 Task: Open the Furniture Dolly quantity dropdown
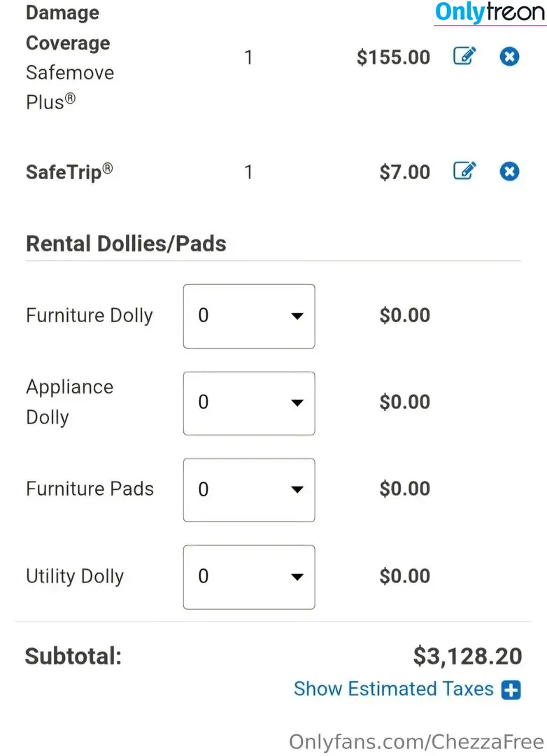pos(249,316)
